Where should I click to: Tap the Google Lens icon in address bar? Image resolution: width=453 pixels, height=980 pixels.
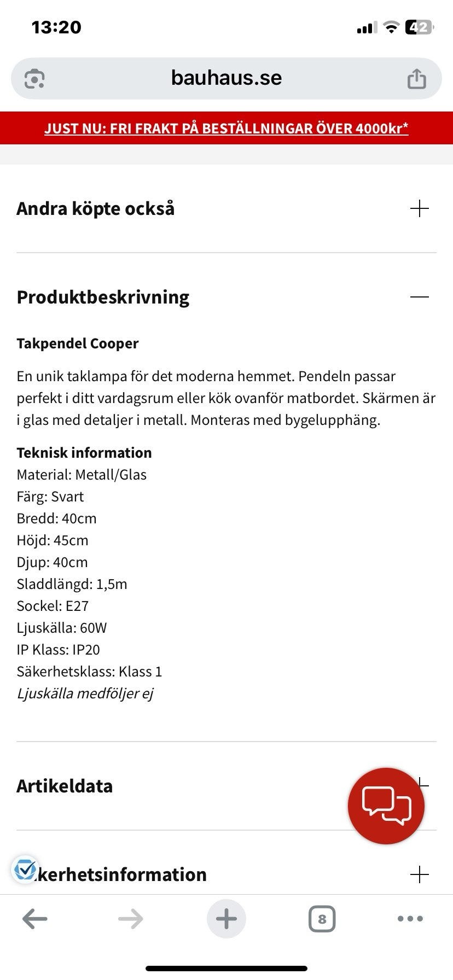34,79
